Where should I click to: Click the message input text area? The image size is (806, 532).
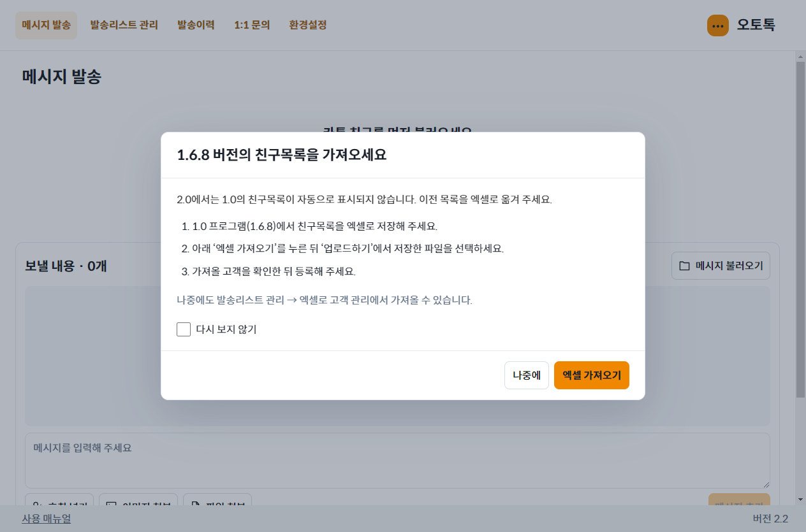397,461
